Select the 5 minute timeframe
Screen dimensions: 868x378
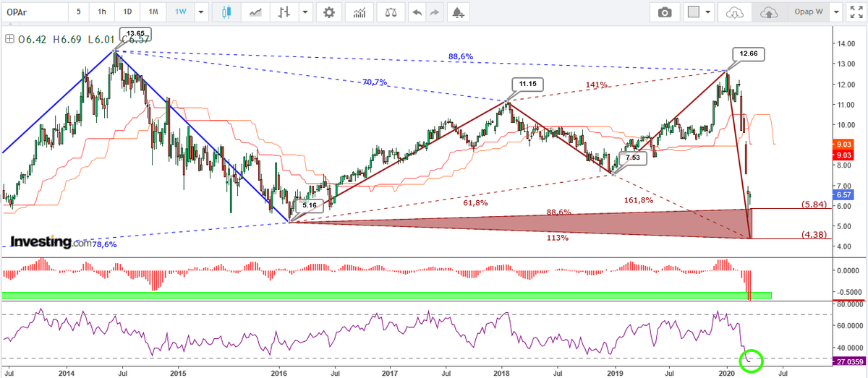77,12
